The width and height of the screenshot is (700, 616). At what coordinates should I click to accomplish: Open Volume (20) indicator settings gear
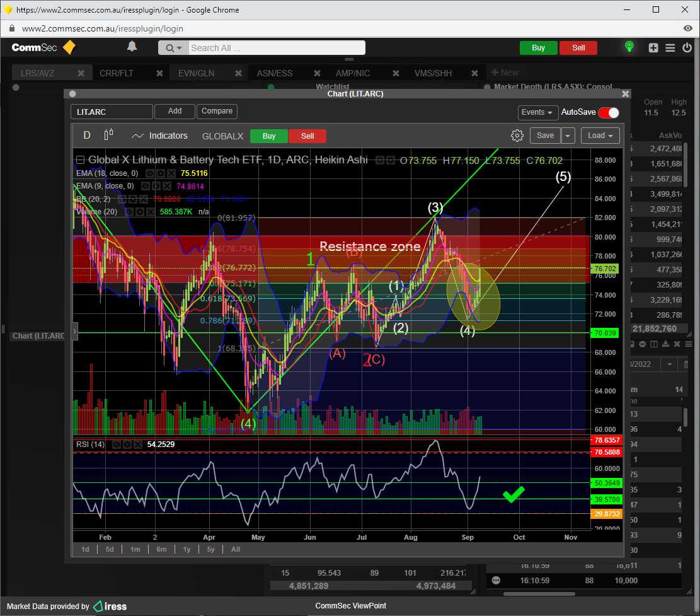coord(140,212)
